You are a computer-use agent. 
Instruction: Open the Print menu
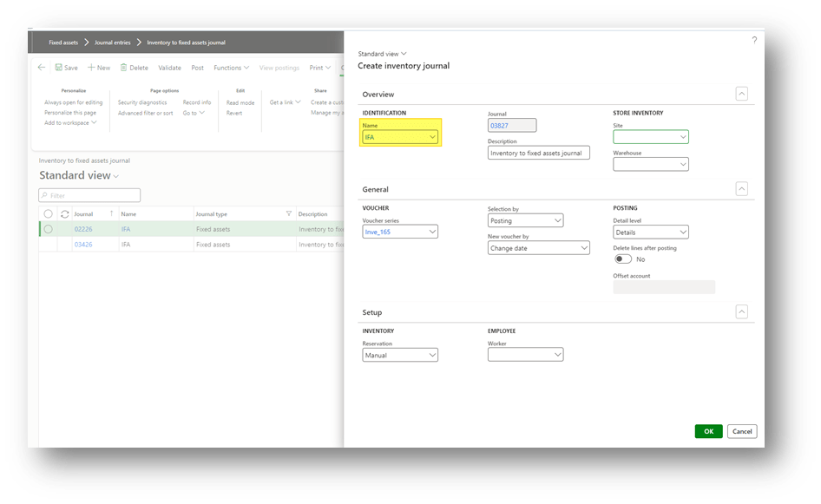[x=320, y=68]
